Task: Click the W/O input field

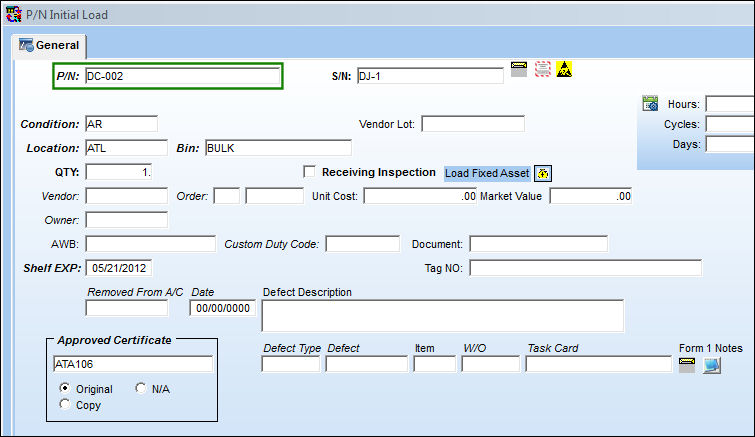Action: pyautogui.click(x=491, y=364)
